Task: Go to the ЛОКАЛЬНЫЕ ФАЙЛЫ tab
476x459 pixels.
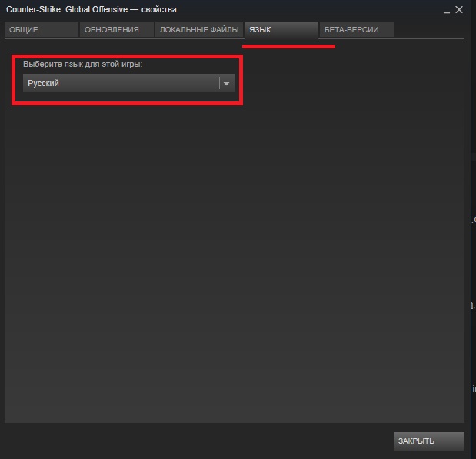Action: click(199, 29)
